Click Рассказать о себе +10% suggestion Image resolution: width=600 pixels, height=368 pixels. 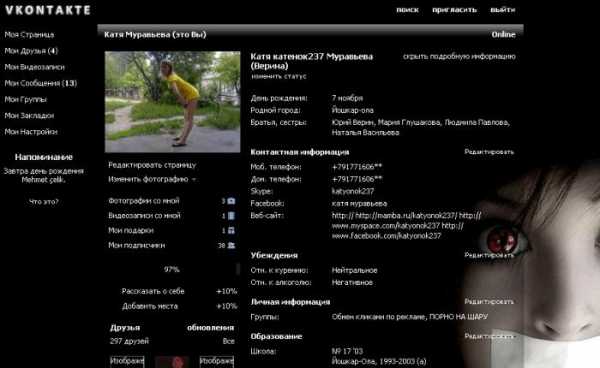[x=179, y=291]
